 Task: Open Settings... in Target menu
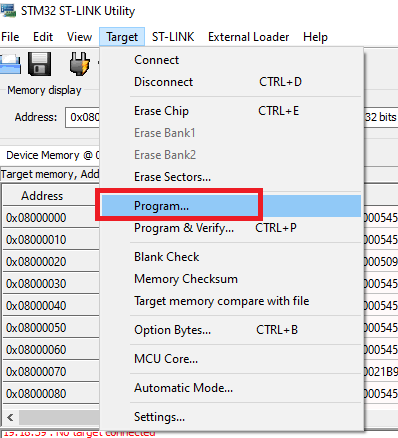tap(231, 417)
